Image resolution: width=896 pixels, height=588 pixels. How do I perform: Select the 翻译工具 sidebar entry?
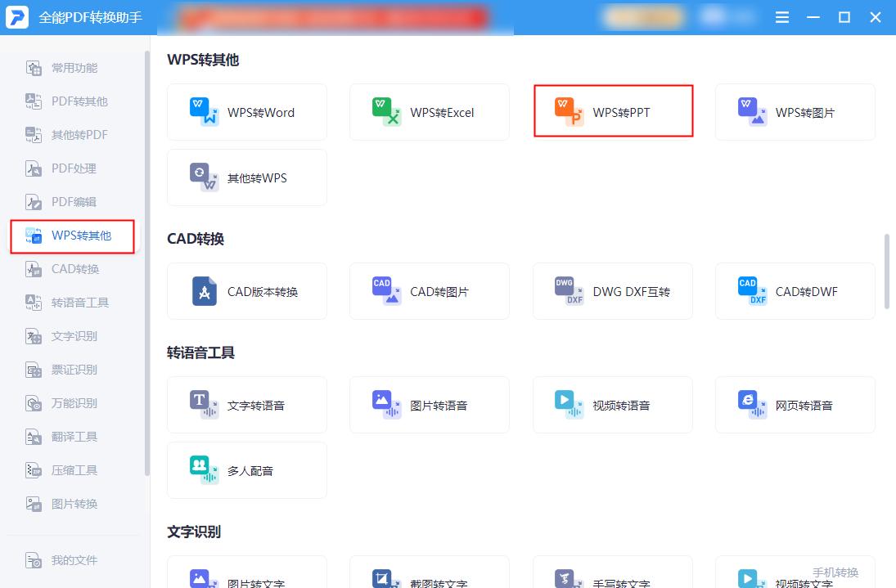point(74,436)
